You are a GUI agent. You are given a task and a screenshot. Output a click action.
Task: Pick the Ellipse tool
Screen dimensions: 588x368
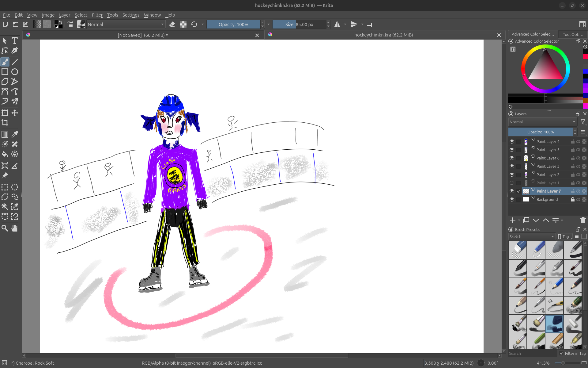pyautogui.click(x=15, y=72)
